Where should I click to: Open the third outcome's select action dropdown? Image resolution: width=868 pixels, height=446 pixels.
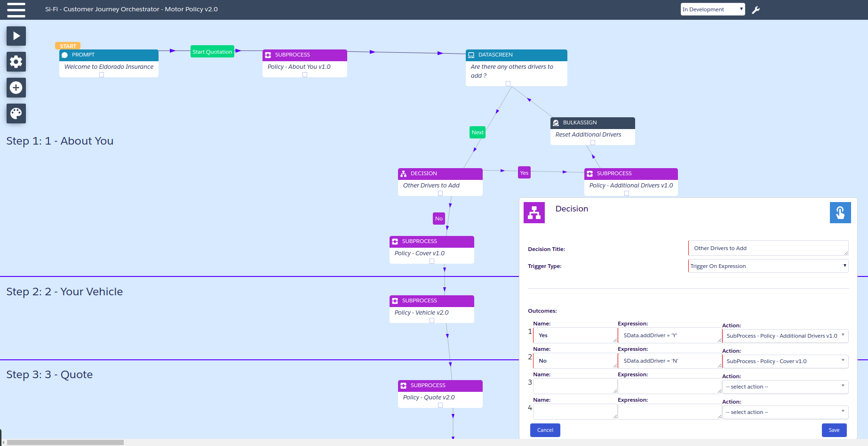785,387
